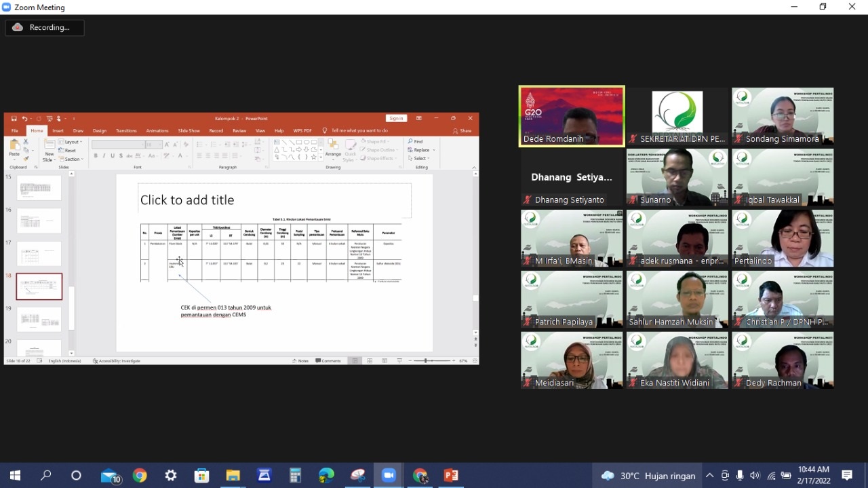Open the Arrange tool in Drawing group
868x488 pixels.
(333, 149)
